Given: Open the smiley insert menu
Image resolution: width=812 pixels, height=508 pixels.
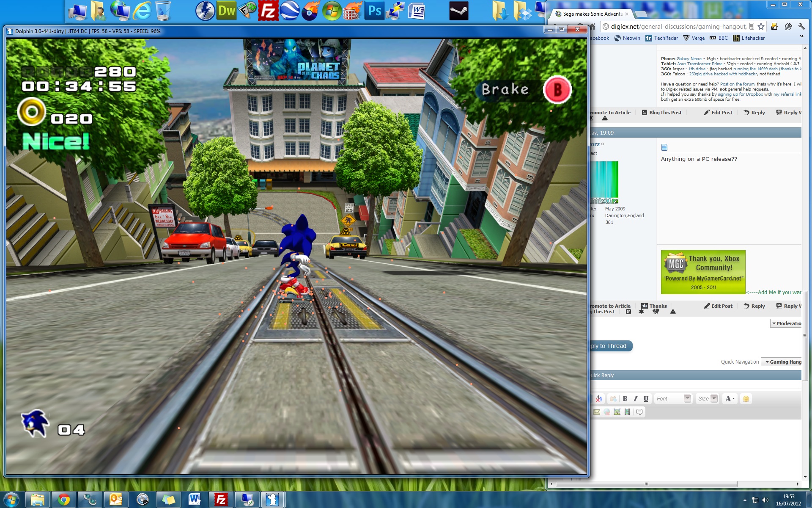Looking at the screenshot, I should coord(746,399).
